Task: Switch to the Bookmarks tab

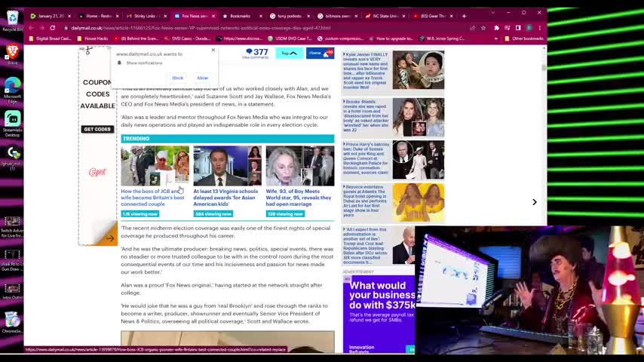Action: (x=242, y=16)
